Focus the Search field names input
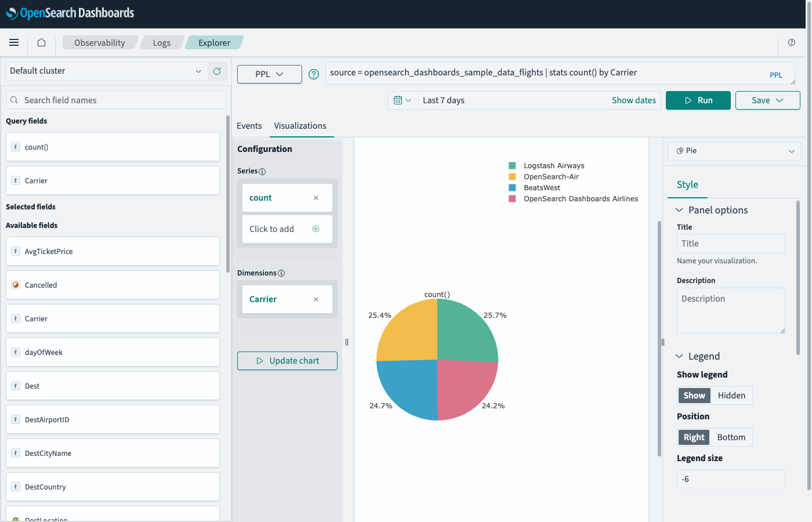The width and height of the screenshot is (812, 522). point(116,100)
